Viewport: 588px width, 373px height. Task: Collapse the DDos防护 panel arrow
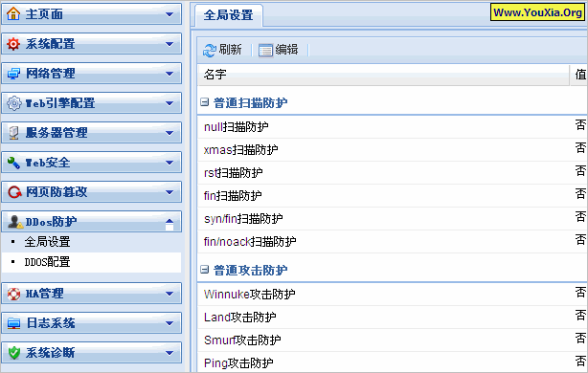[170, 222]
